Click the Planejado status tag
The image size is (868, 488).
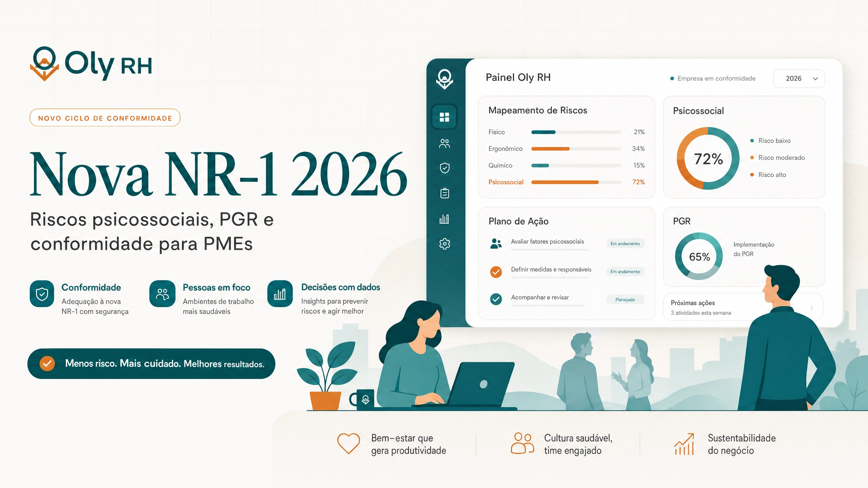[x=625, y=300]
